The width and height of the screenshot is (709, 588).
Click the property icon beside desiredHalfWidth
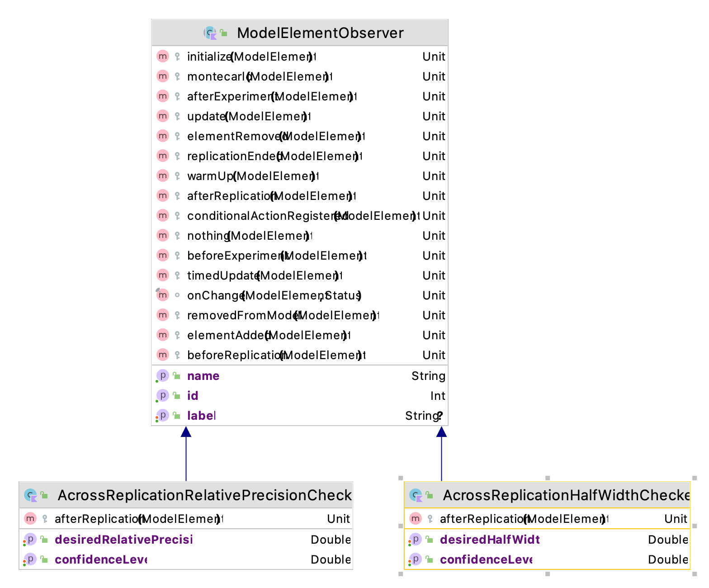point(415,539)
